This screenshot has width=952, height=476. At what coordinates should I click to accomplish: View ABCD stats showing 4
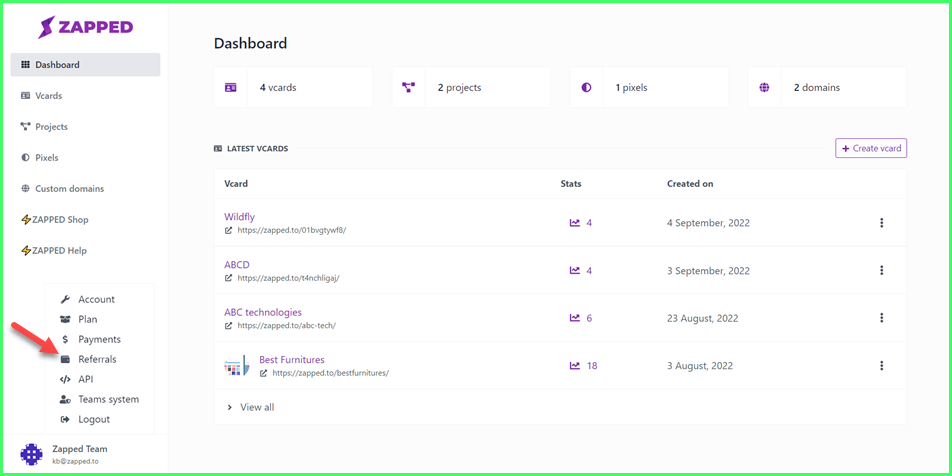(580, 270)
